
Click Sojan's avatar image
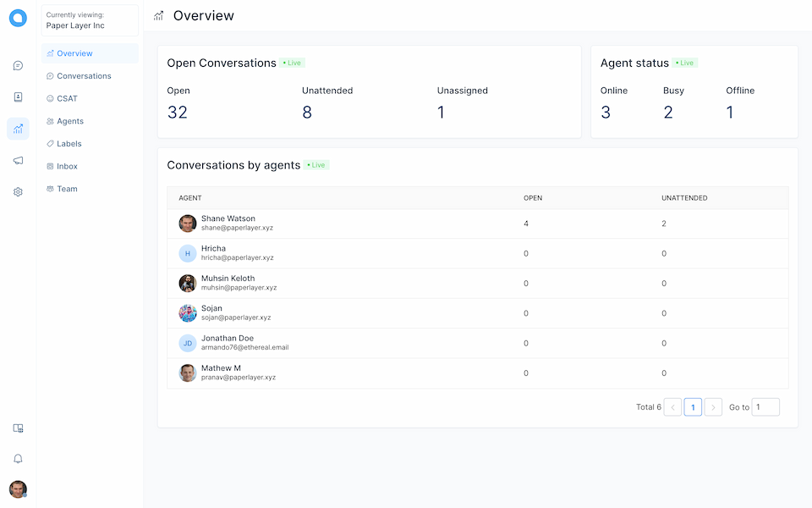(188, 313)
